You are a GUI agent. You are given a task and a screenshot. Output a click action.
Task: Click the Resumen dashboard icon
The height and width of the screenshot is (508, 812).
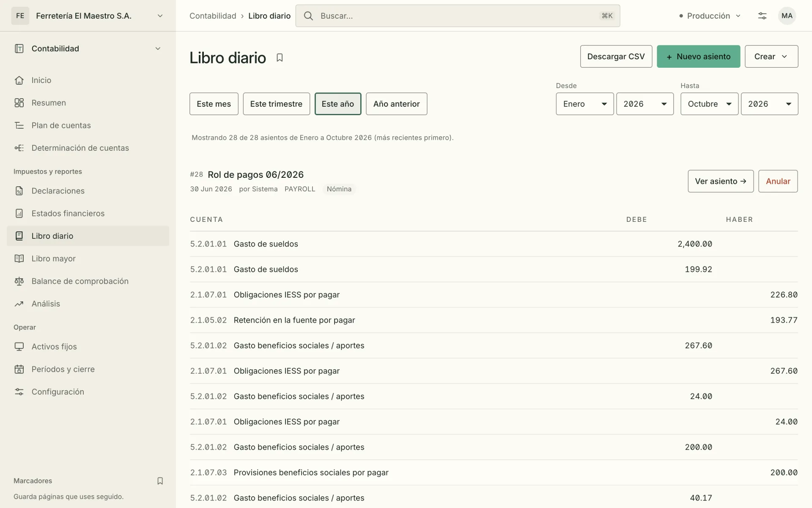click(x=19, y=103)
